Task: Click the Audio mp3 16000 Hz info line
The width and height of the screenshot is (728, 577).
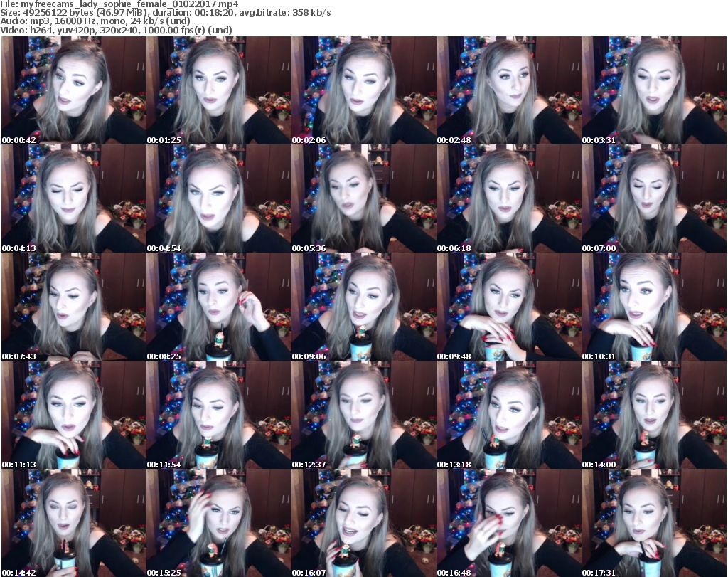Action: coord(95,21)
